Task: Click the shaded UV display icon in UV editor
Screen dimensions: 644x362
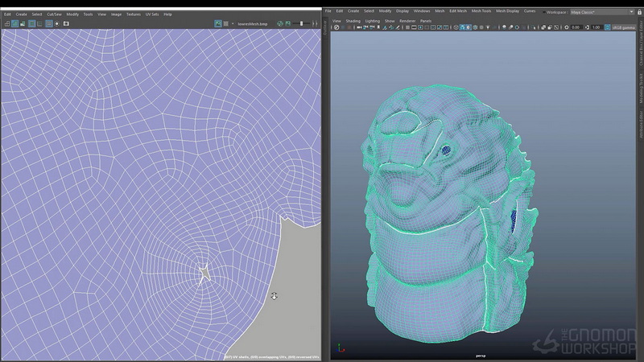Action: 14,24
